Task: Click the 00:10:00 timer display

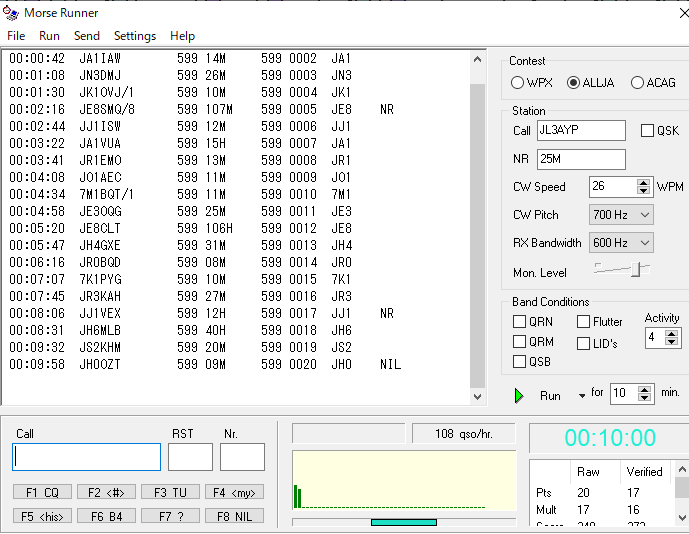Action: 610,438
